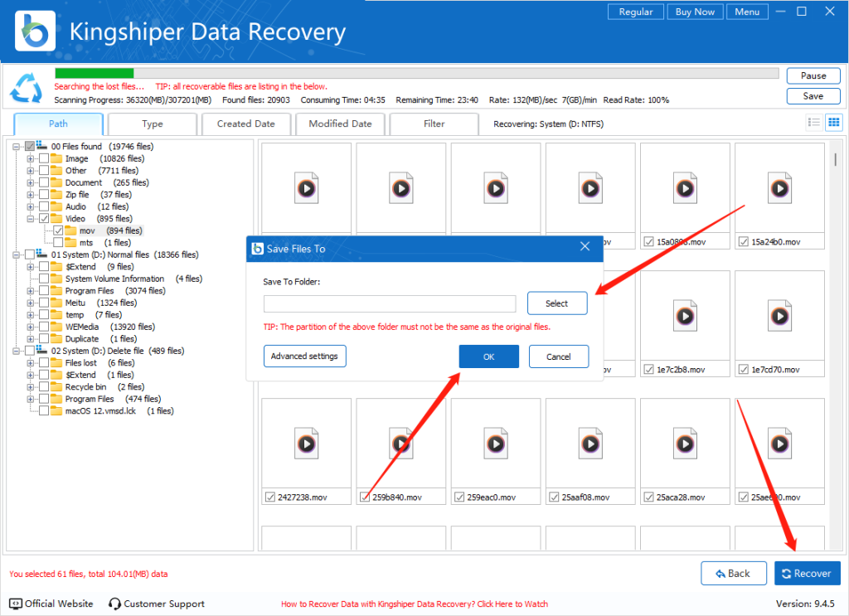
Task: Click the video file icon for 259eac0.mov
Action: 496,444
